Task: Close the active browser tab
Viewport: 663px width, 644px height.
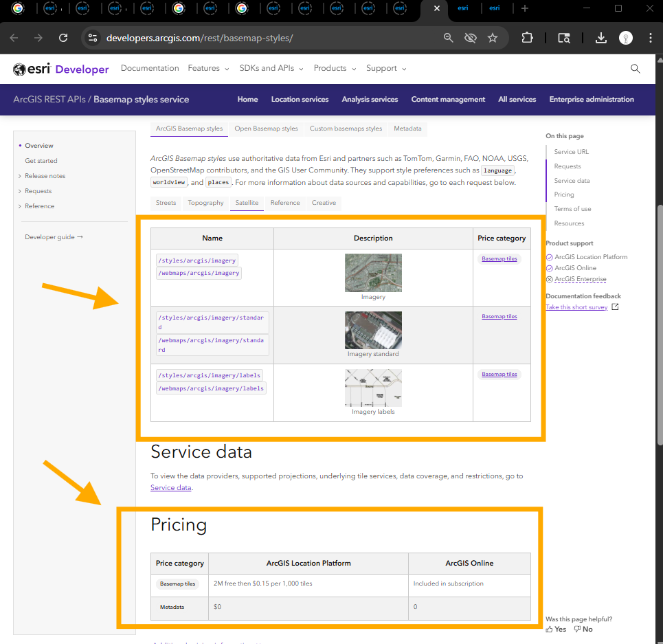Action: point(437,8)
